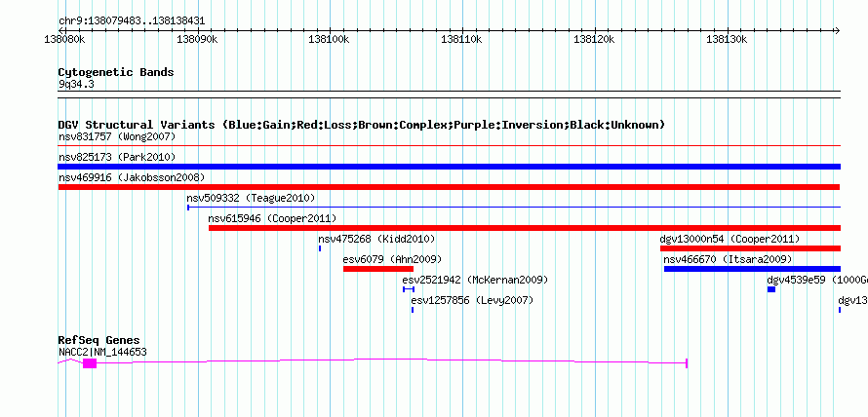Image resolution: width=868 pixels, height=417 pixels.
Task: Open the nsv469916 (Jakobsson2008) label
Action: [x=132, y=177]
